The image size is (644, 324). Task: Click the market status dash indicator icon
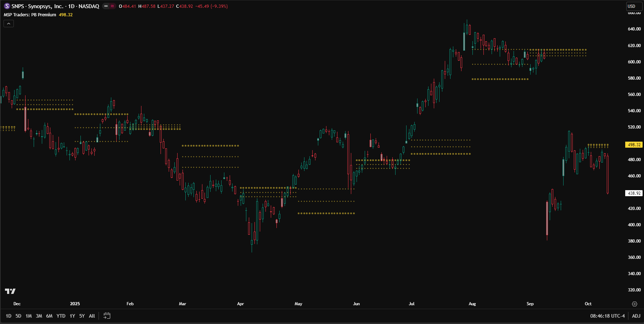point(106,6)
